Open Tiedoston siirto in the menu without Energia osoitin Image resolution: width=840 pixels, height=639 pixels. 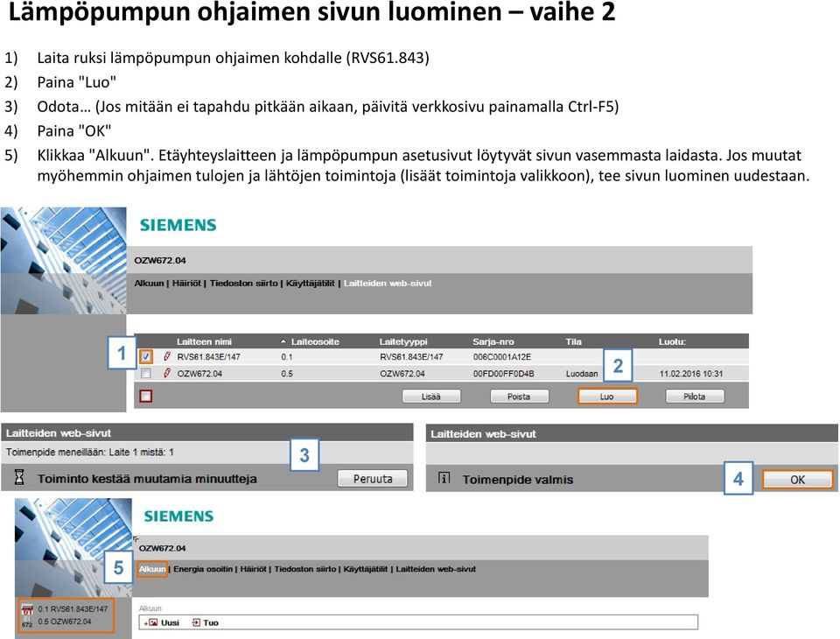[x=244, y=283]
